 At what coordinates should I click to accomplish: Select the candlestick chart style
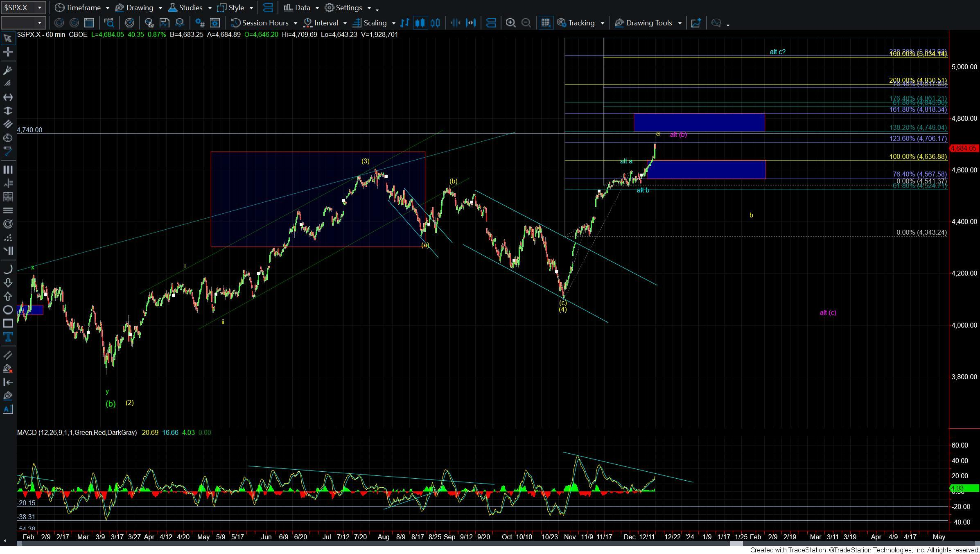[420, 23]
